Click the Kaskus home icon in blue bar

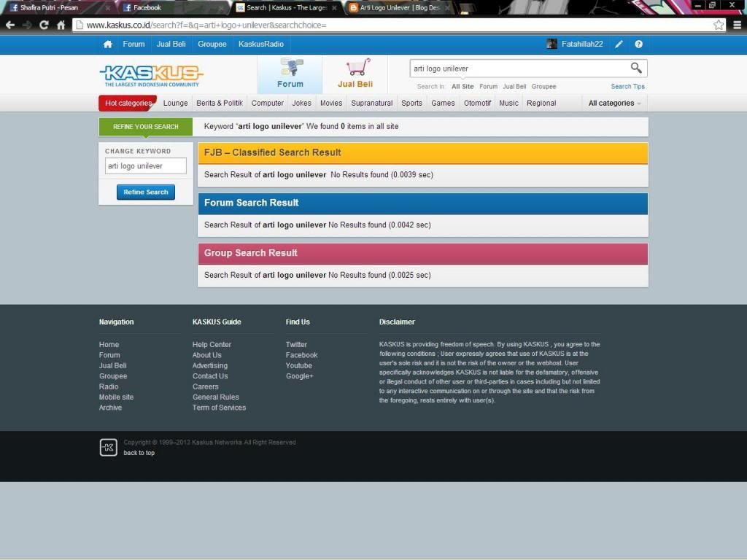tap(108, 44)
